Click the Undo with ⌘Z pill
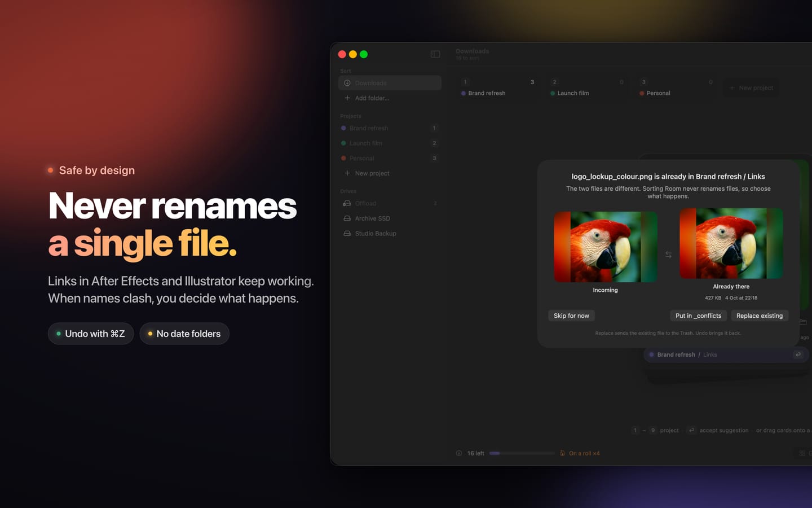Screen dimensions: 812x508 coord(91,334)
